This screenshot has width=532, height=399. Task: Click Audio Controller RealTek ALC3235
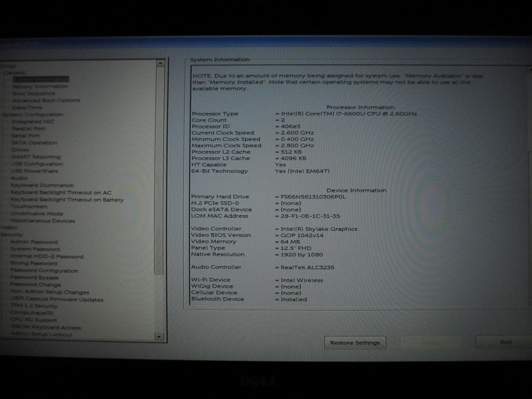pos(308,268)
